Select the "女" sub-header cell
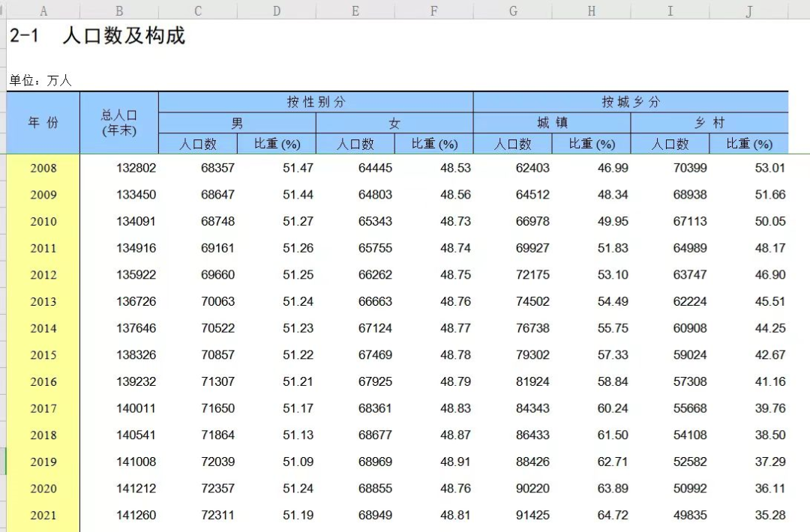The width and height of the screenshot is (810, 532). (x=394, y=123)
